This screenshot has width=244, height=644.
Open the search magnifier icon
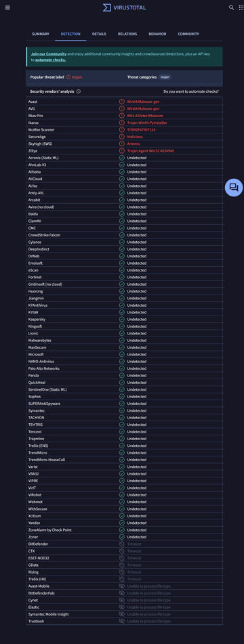click(x=231, y=7)
